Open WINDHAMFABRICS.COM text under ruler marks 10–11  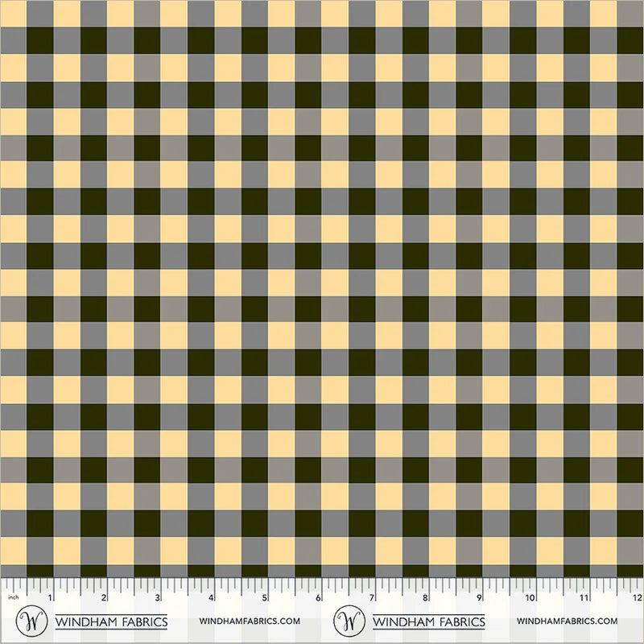(x=568, y=621)
